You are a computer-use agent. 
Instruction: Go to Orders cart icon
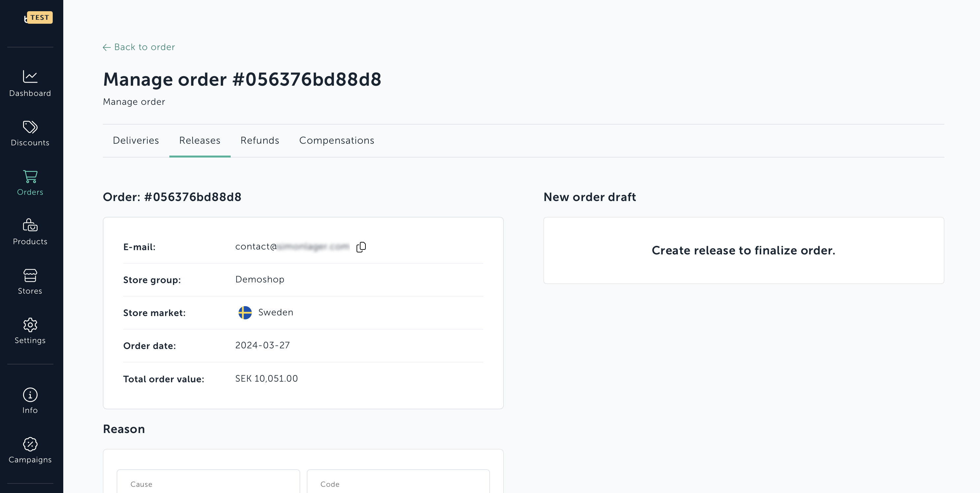(x=30, y=177)
